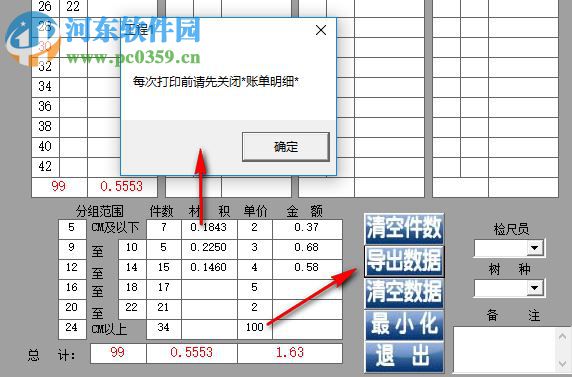This screenshot has width=572, height=377.
Task: Edit group range end cell 18
Action: [132, 289]
